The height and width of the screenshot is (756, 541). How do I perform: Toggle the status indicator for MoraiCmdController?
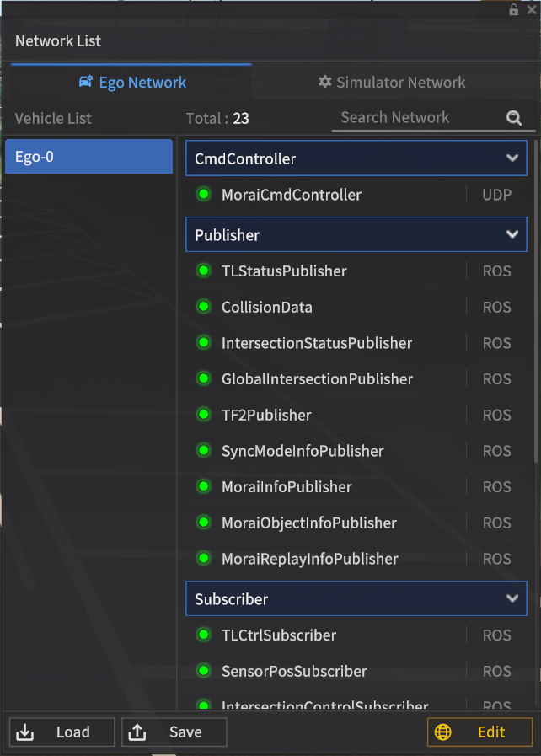pyautogui.click(x=202, y=194)
